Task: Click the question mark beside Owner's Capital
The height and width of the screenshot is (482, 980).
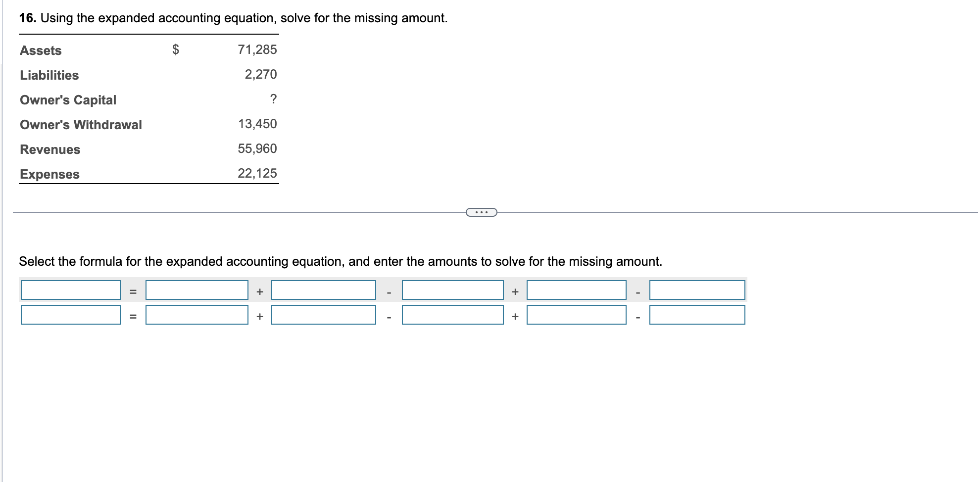Action: point(274,99)
